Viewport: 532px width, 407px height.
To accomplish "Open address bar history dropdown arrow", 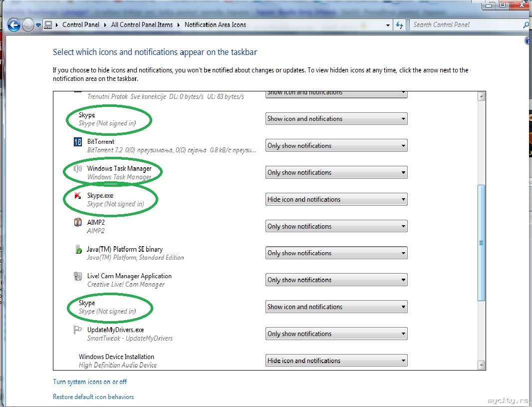I will coord(388,25).
